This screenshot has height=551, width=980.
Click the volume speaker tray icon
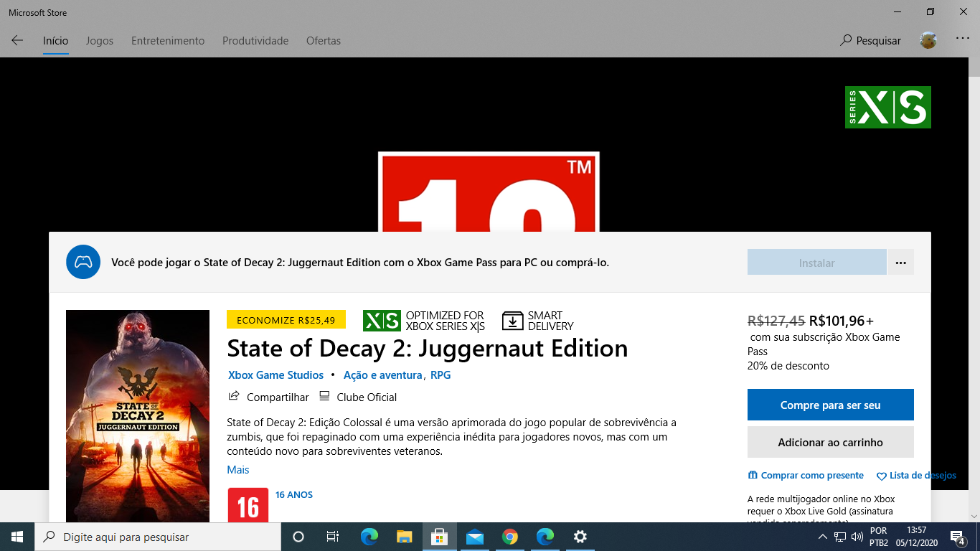857,537
